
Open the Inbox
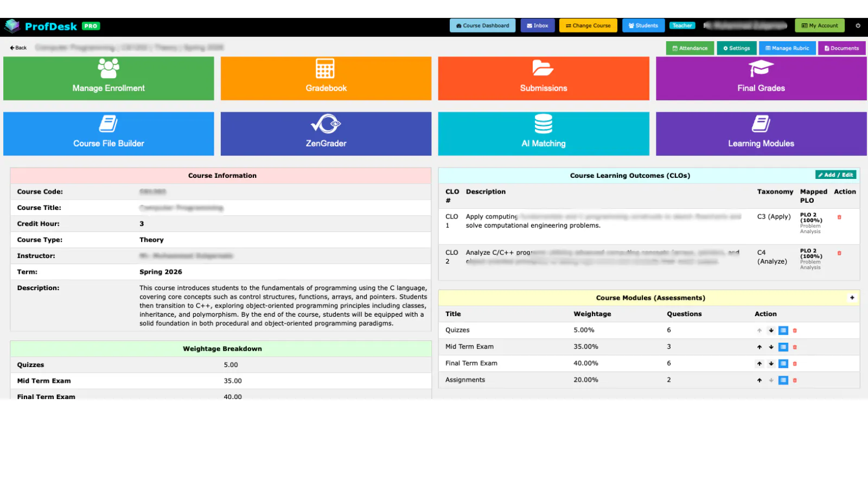[538, 25]
